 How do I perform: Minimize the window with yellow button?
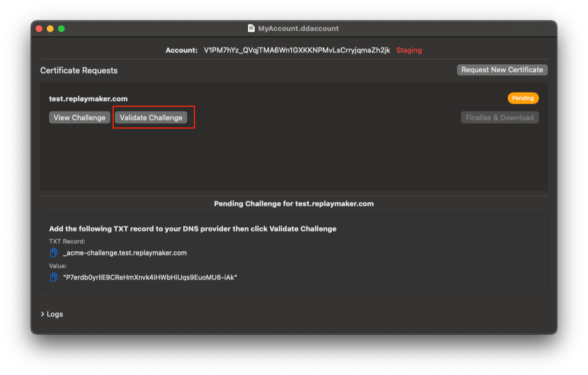50,28
